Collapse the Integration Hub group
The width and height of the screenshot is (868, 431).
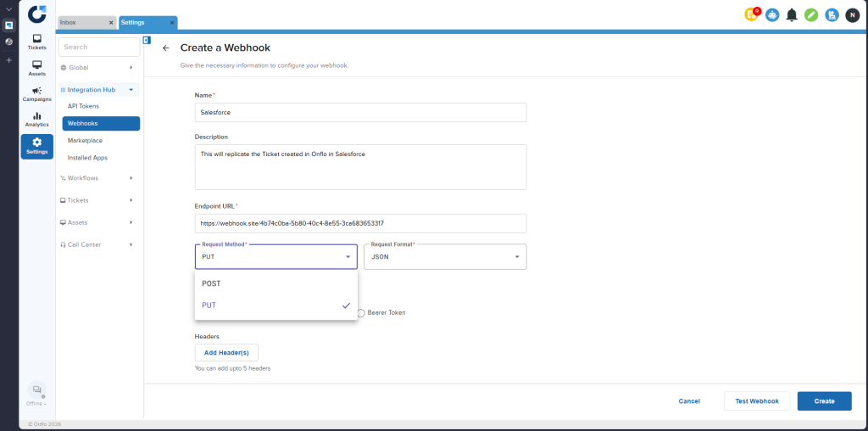99,90
